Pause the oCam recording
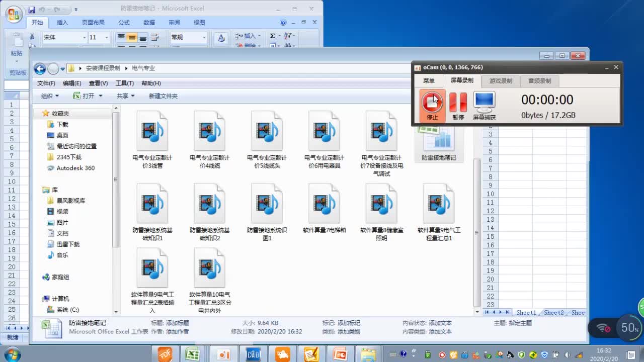 pyautogui.click(x=458, y=106)
